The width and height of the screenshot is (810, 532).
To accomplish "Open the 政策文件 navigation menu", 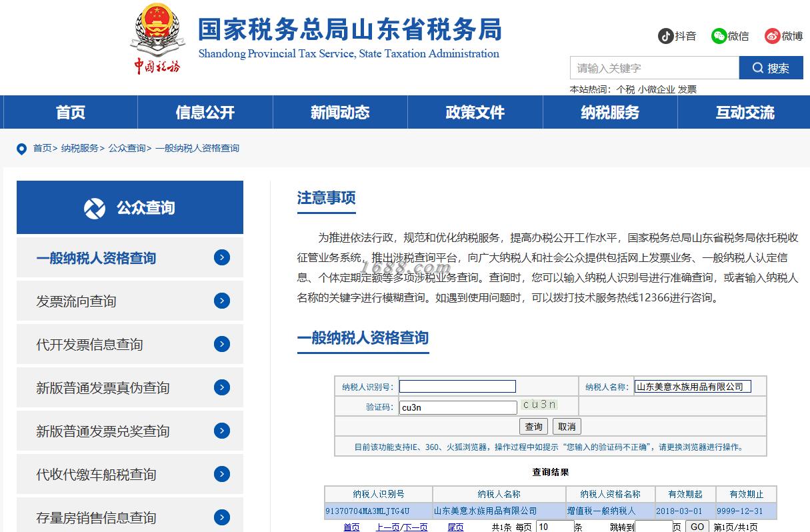I will [x=475, y=112].
